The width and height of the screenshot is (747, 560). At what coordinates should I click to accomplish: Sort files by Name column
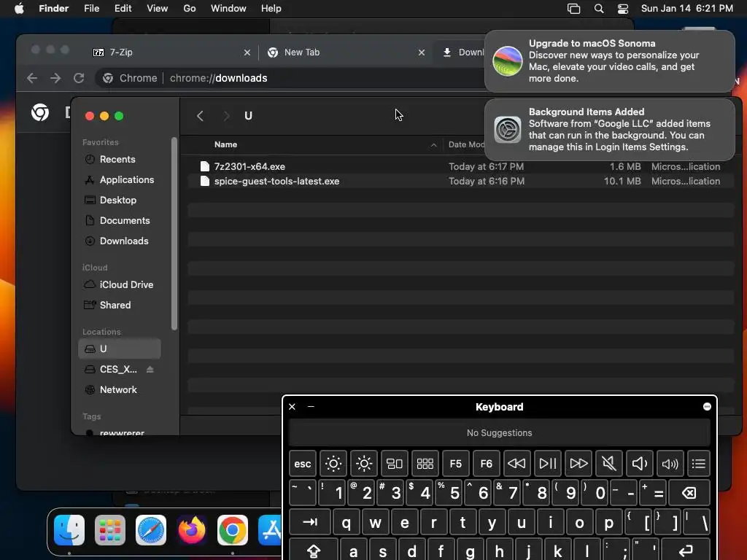coord(226,145)
